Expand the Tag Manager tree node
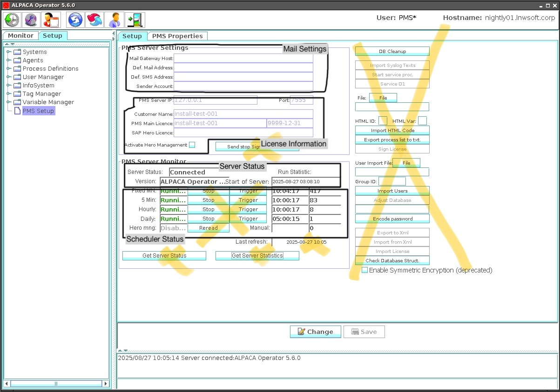This screenshot has height=392, width=560. coord(8,93)
